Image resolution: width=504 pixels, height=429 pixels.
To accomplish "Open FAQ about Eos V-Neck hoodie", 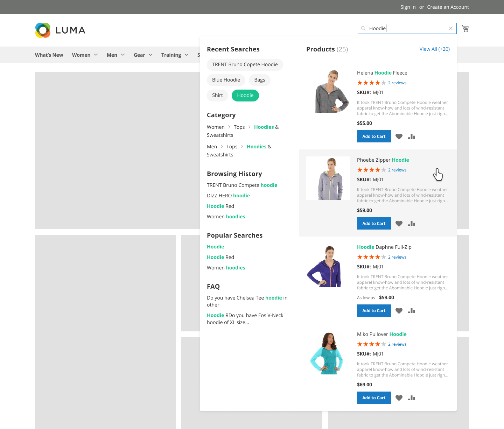I will tap(245, 319).
